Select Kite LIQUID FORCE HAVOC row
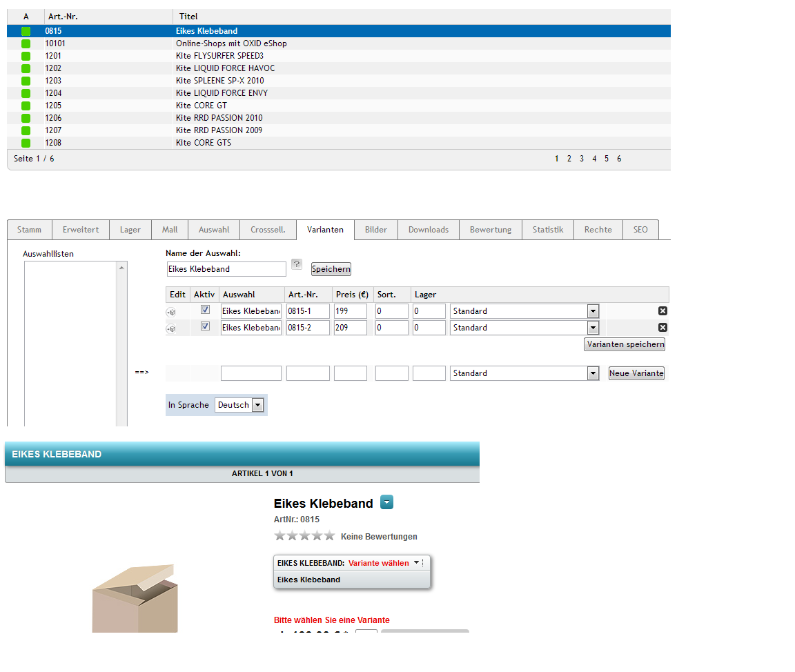The width and height of the screenshot is (795, 672). tap(225, 68)
